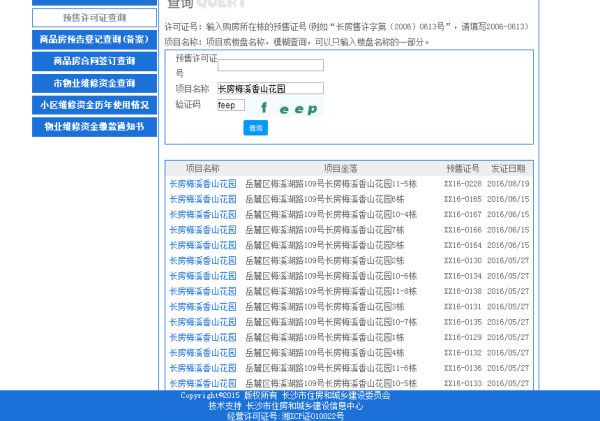The image size is (600, 421).
Task: Open project link for permit XX16-0131
Action: coord(202,307)
